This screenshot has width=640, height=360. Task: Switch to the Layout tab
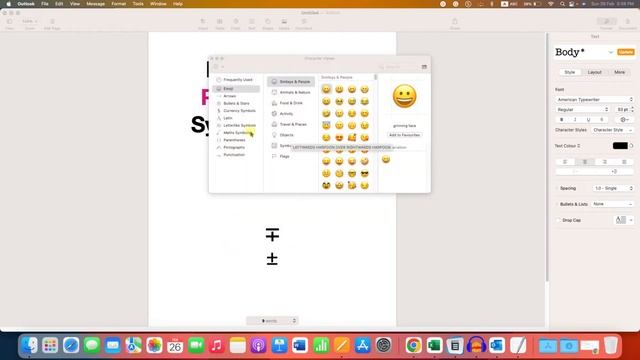click(594, 72)
